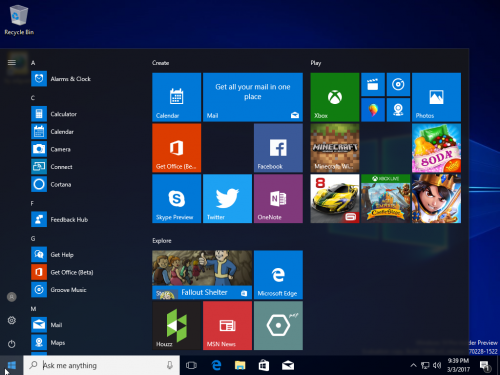Click the Explore group heading
Screen dimensions: 500x375
[x=162, y=241]
